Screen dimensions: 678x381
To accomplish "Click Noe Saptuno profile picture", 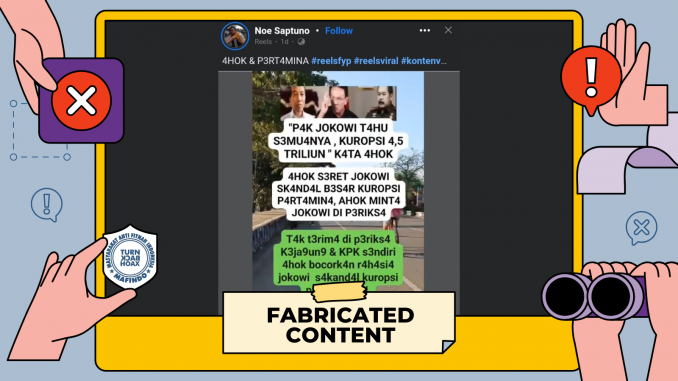I will (235, 36).
